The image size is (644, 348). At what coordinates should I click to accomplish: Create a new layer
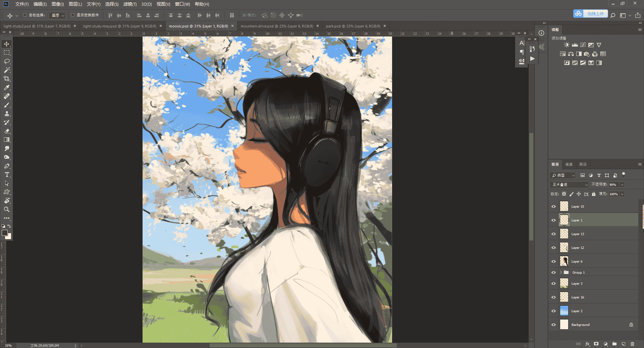(x=623, y=344)
